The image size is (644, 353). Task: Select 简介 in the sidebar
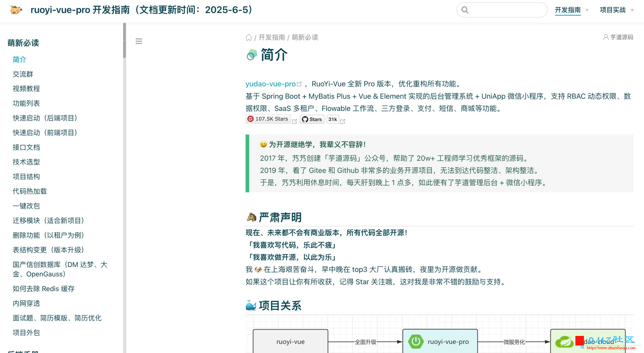(x=20, y=59)
